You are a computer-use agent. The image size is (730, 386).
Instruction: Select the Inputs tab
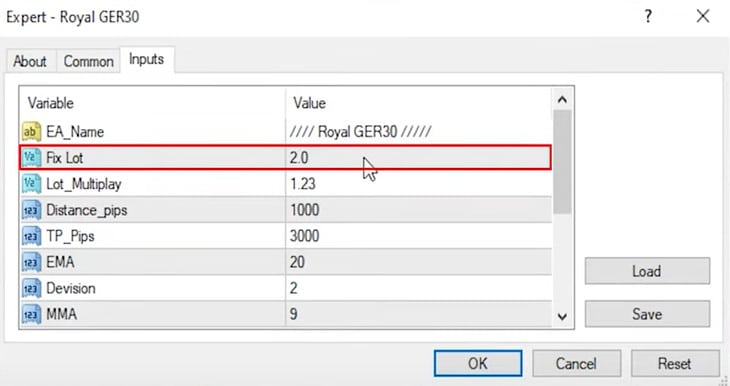pyautogui.click(x=147, y=59)
